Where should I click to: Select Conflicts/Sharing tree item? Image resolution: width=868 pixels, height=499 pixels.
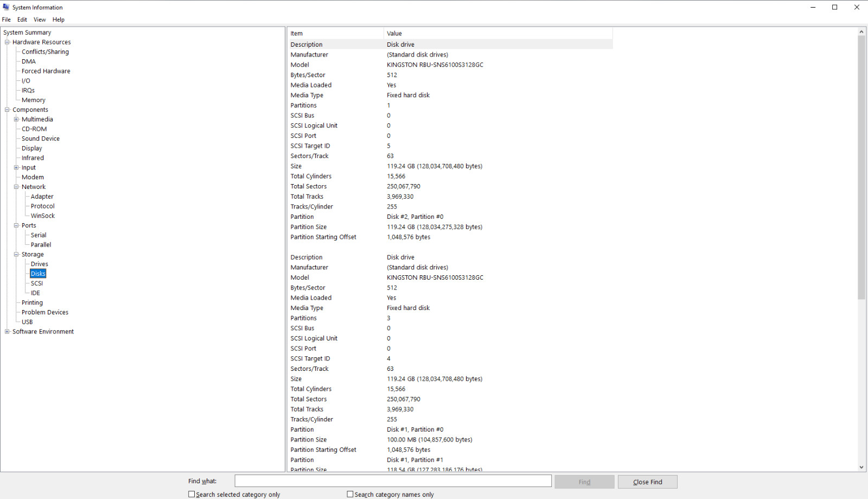tap(45, 52)
